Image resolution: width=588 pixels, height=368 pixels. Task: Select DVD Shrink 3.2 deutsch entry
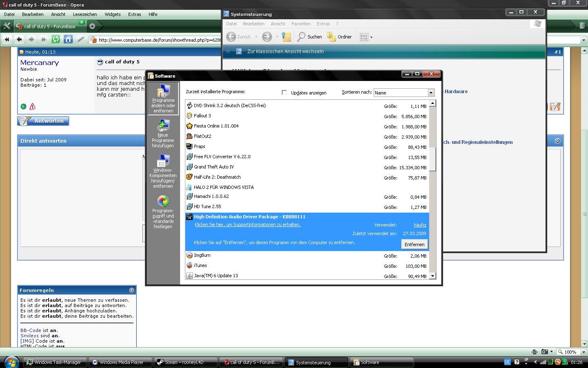(x=307, y=106)
